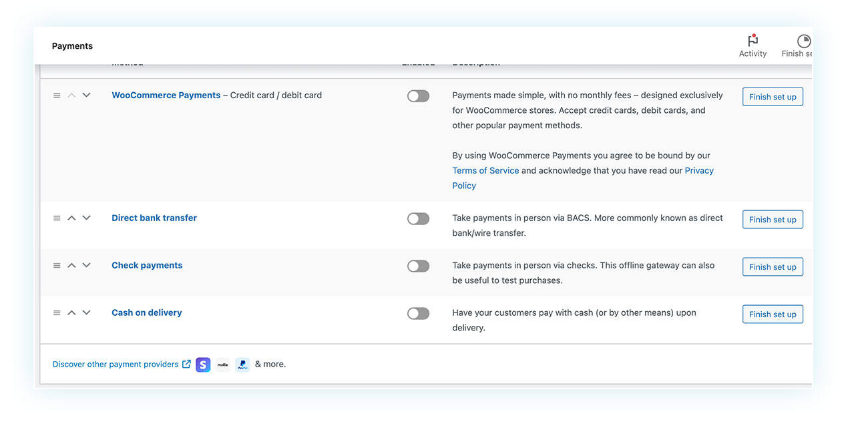Click greyed-out up arrow for WooCommerce Payments
868x434 pixels.
pos(71,95)
